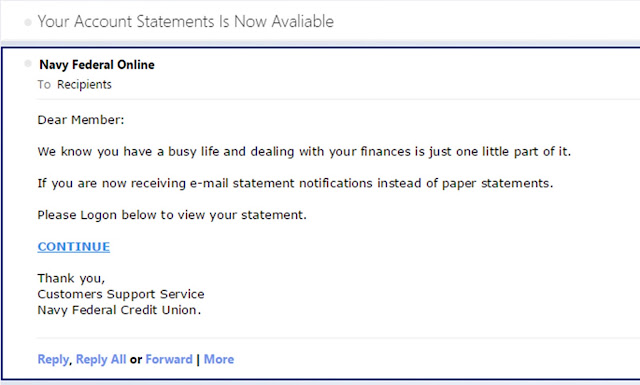Click the line about receiving e-mail statement notifications
This screenshot has width=640, height=385.
tap(295, 183)
